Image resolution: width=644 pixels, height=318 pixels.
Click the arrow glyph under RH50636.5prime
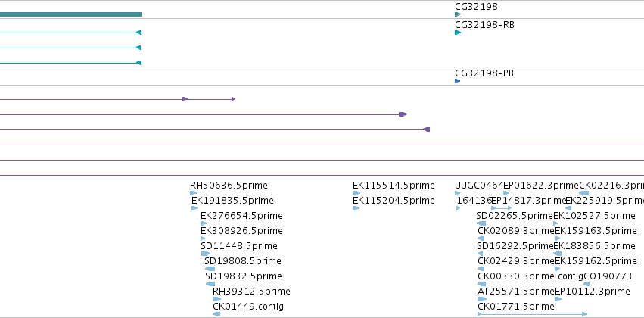point(194,193)
